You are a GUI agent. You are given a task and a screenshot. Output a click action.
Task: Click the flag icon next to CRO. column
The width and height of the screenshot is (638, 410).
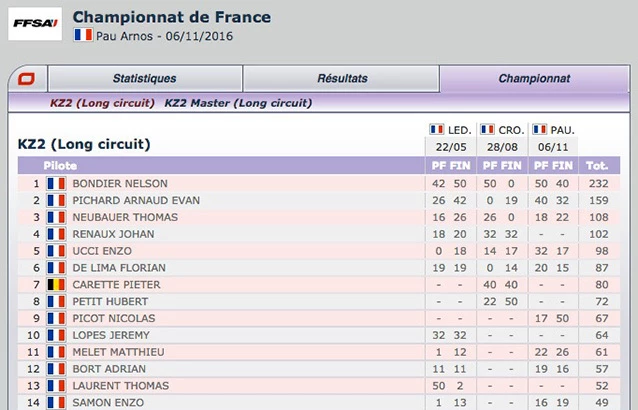(488, 130)
